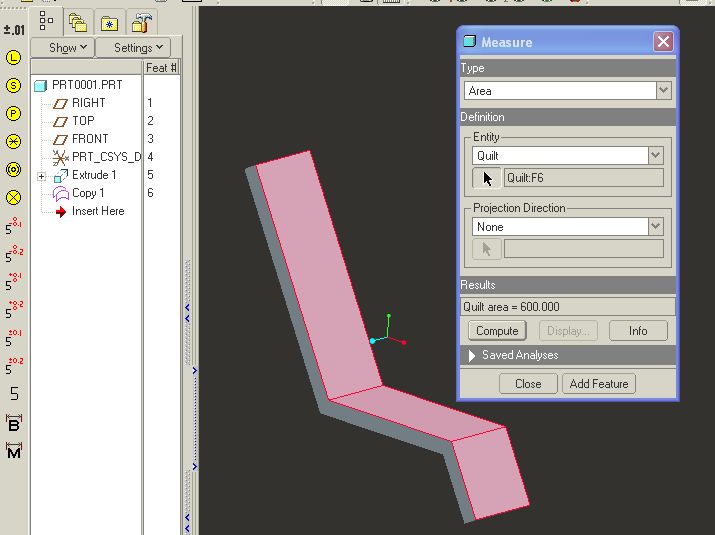Screen dimensions: 715x535
Task: Click the Info button
Action: 638,331
